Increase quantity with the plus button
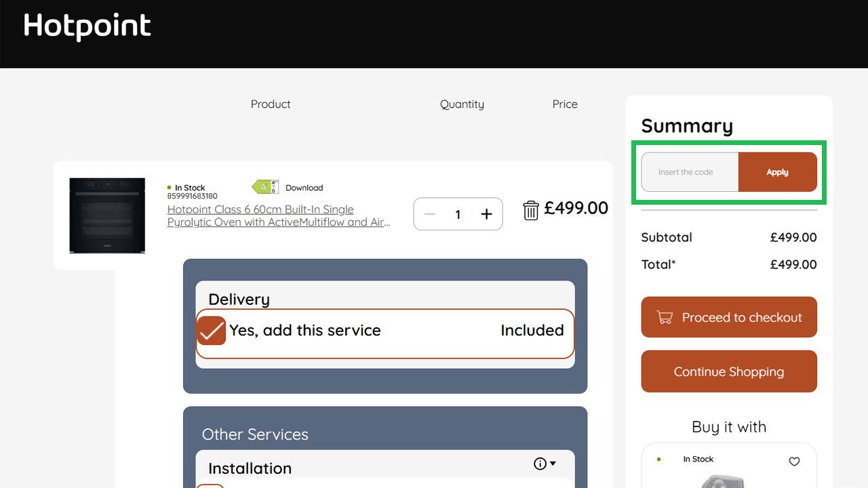Image resolution: width=868 pixels, height=488 pixels. click(486, 214)
